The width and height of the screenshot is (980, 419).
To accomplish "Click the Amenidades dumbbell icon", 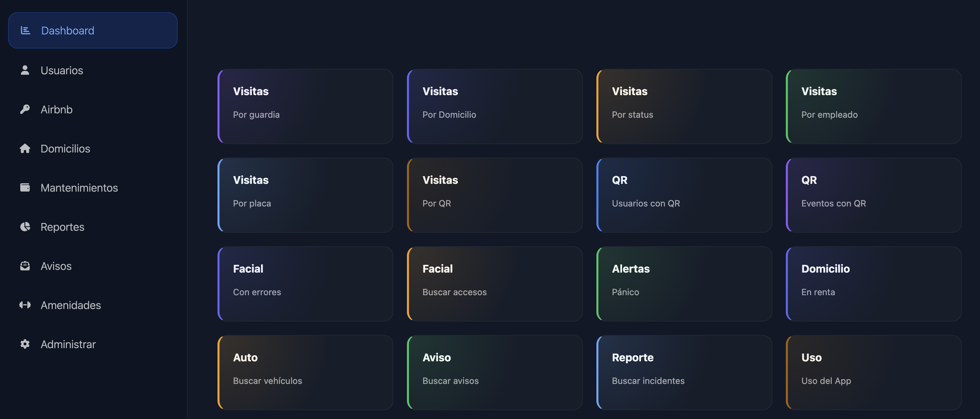I will pos(25,305).
